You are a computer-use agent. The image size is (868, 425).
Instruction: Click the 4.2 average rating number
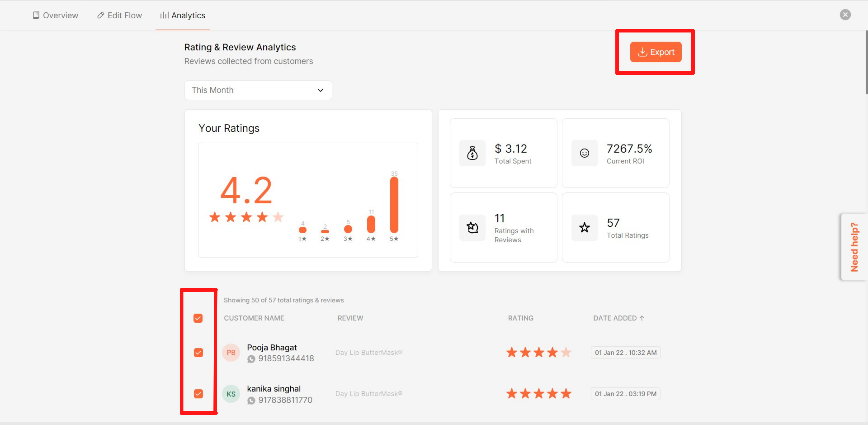[246, 191]
